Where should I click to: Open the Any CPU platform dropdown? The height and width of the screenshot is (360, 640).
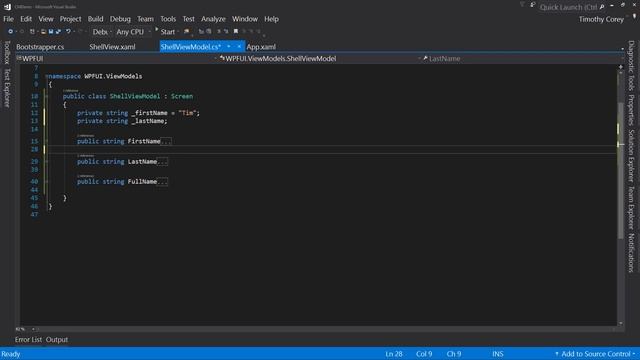133,31
